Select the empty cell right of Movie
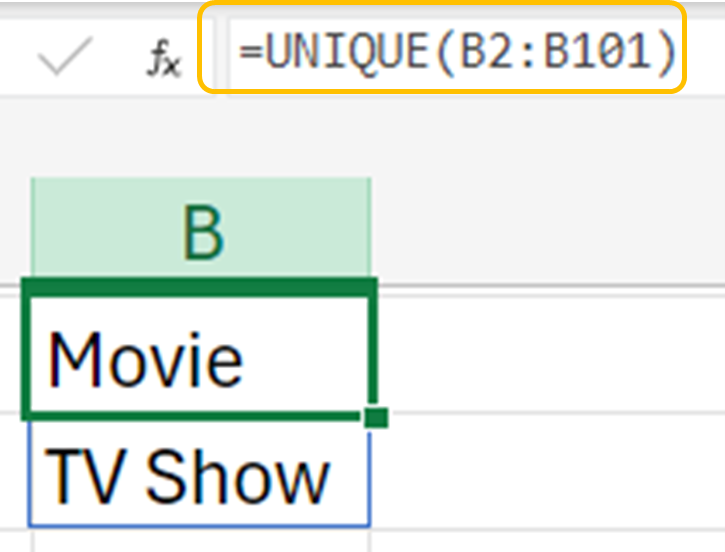 pos(550,352)
